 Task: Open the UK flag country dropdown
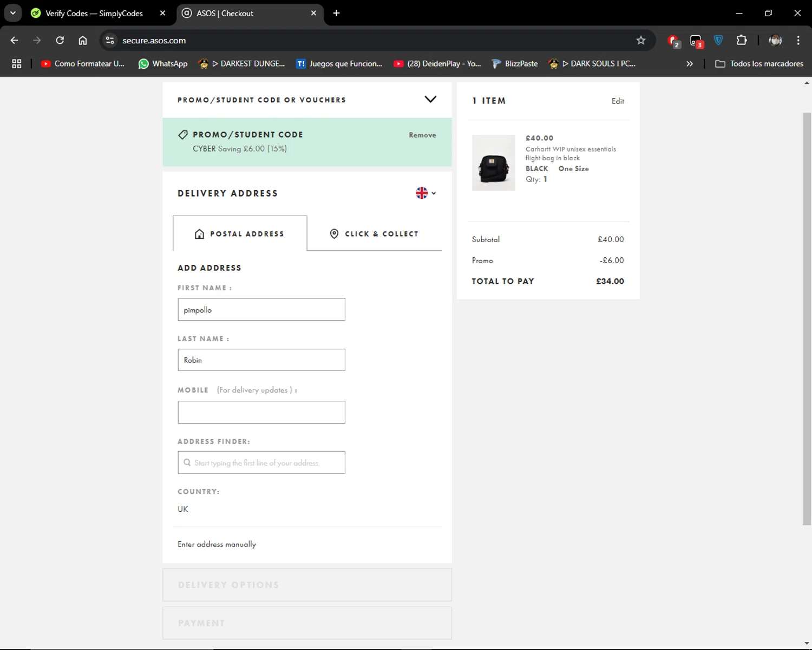pyautogui.click(x=425, y=193)
